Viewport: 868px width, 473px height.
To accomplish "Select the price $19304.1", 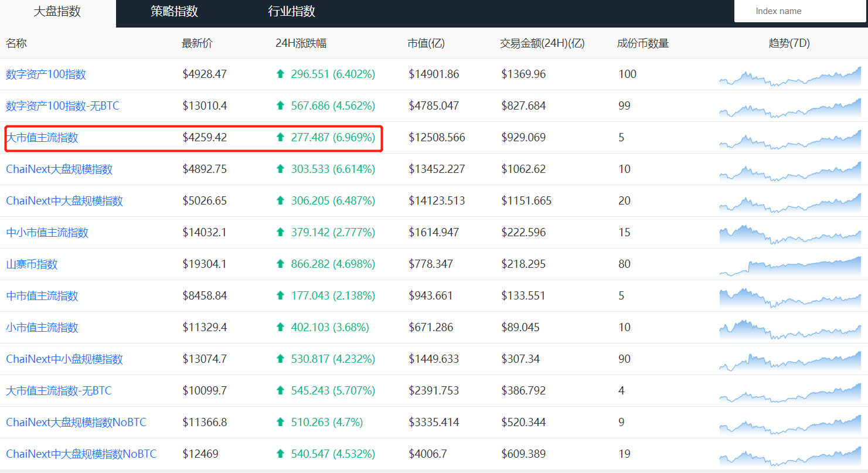I will [x=205, y=264].
